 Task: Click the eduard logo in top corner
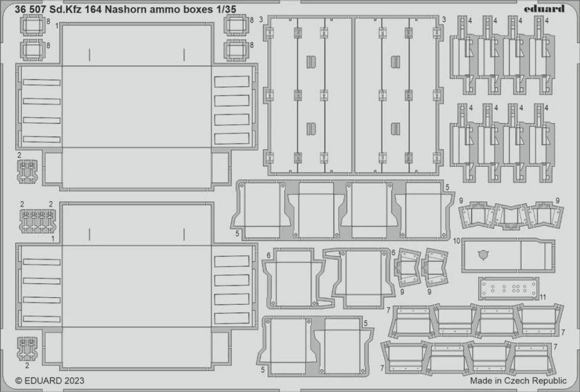click(545, 8)
